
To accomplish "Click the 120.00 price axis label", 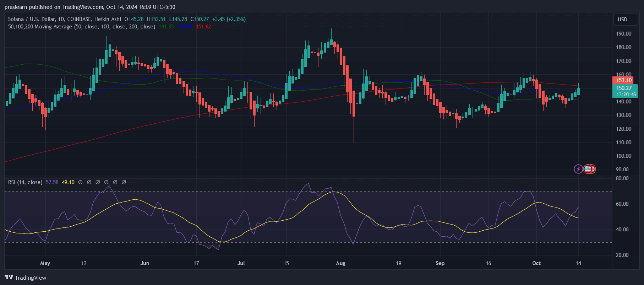I will pos(624,129).
